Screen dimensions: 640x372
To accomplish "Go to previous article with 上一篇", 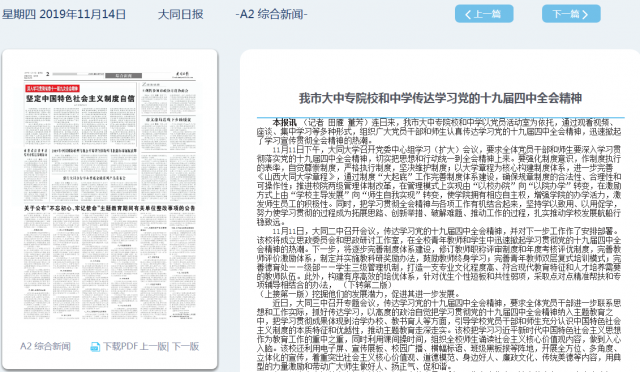I will click(484, 14).
